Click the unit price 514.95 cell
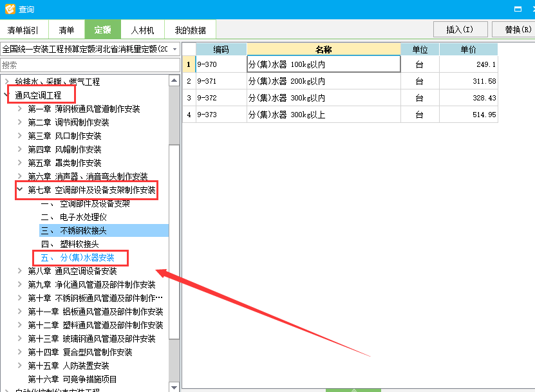Viewport: 535px width, 392px height. (468, 115)
